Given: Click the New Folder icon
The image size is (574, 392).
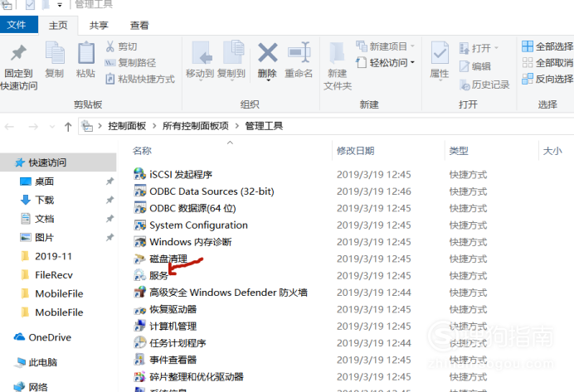Looking at the screenshot, I should pos(337,54).
